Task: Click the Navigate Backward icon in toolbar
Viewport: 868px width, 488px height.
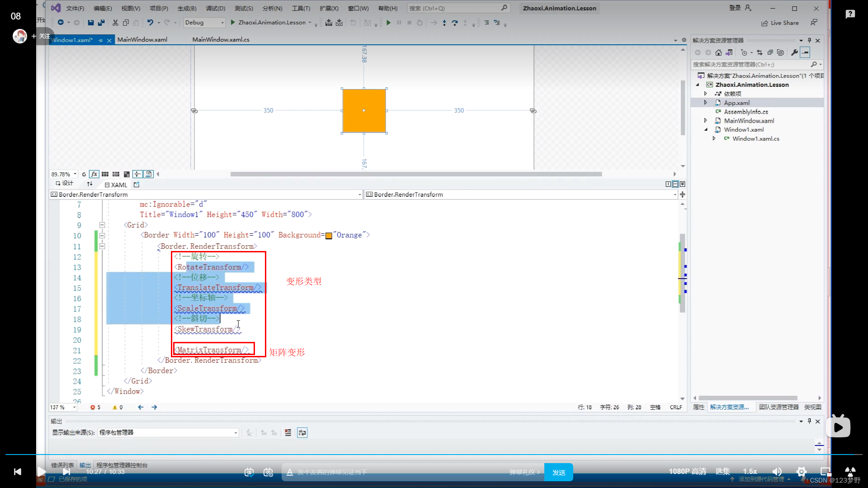Action: tap(61, 23)
